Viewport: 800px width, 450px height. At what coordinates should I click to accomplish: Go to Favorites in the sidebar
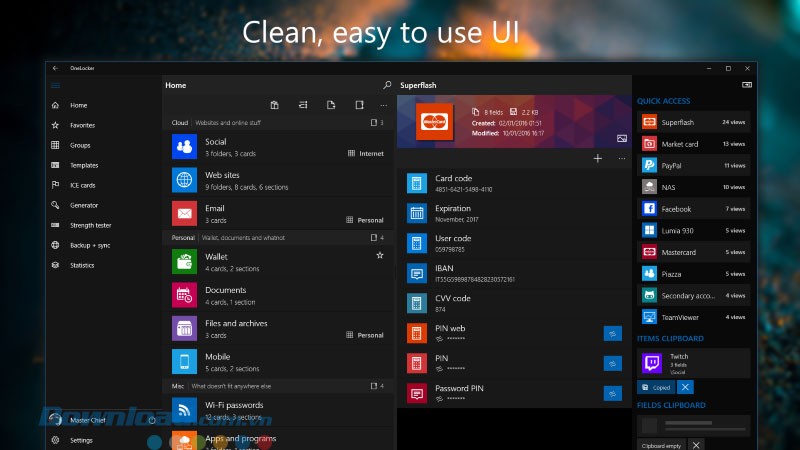point(83,125)
